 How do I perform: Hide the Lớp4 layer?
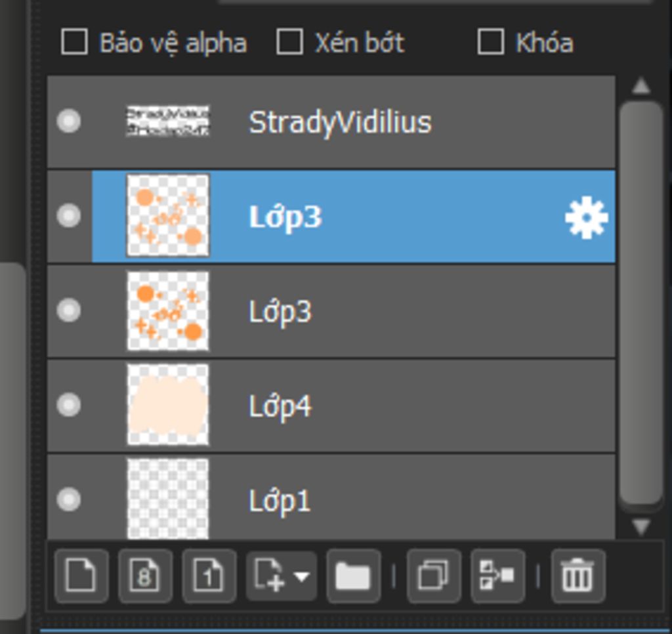tap(68, 405)
